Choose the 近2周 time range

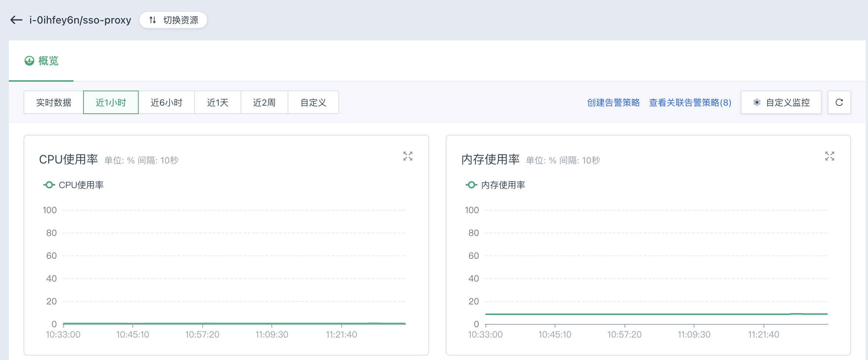click(264, 102)
